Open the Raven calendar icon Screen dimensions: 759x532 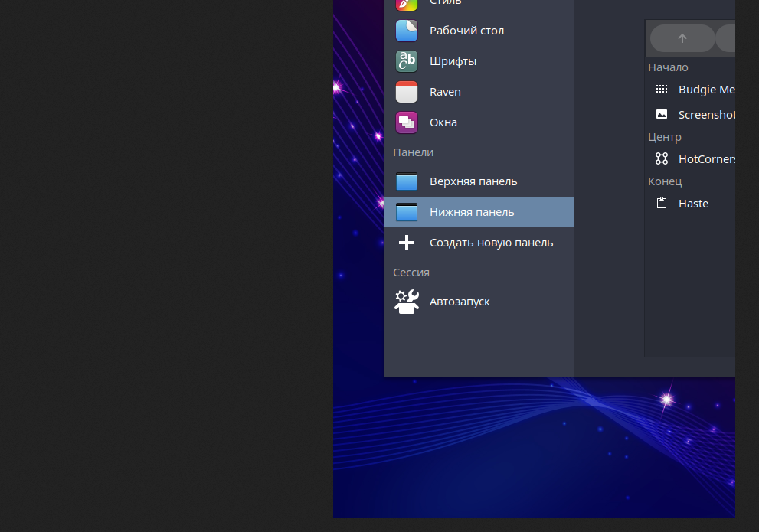coord(407,92)
